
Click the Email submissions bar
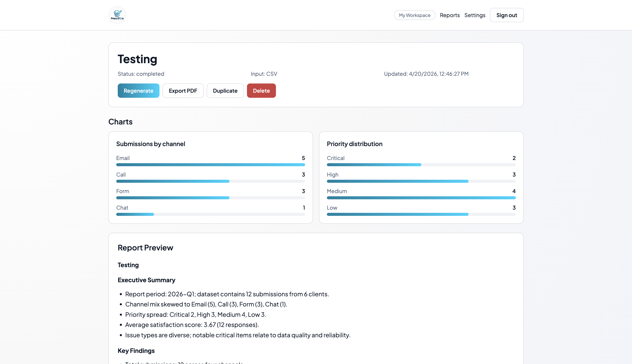[210, 165]
